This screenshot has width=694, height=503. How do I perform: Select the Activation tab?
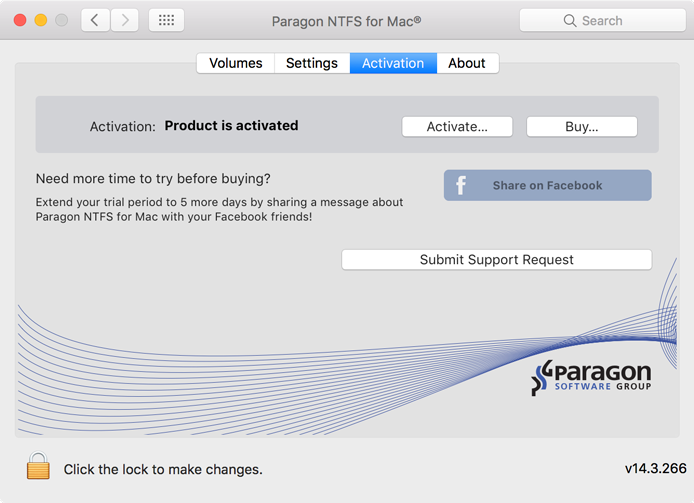coord(392,63)
